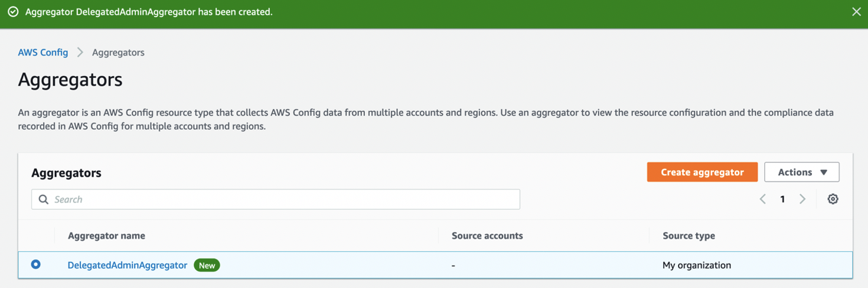Screen dimensions: 868x288
Task: Open the Actions dropdown
Action: 802,172
